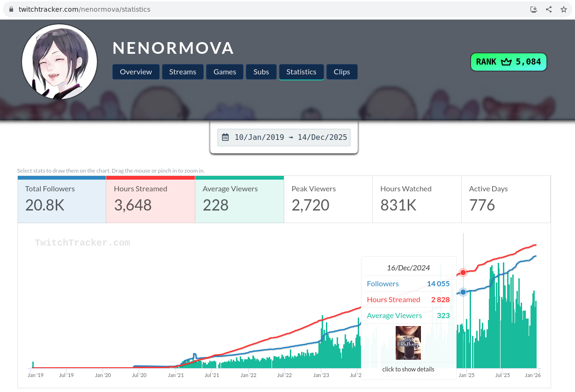The image size is (575, 392).
Task: Open the date range picker 10/Jan/2019 → 14/Dec/2025
Action: click(284, 137)
